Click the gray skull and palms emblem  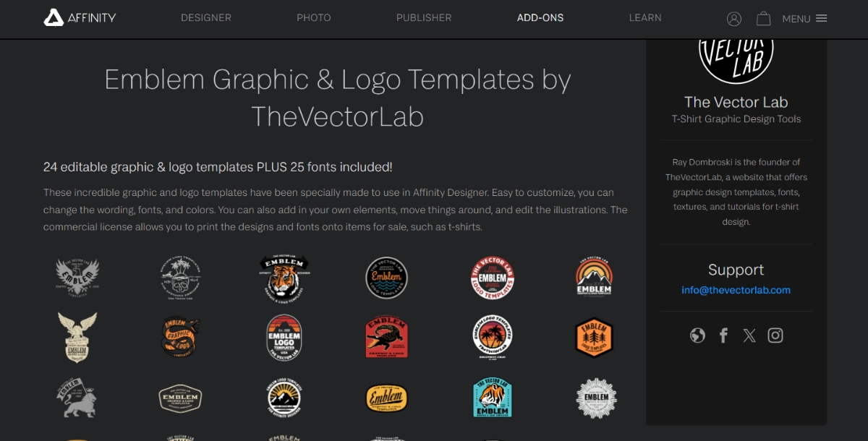(x=180, y=278)
